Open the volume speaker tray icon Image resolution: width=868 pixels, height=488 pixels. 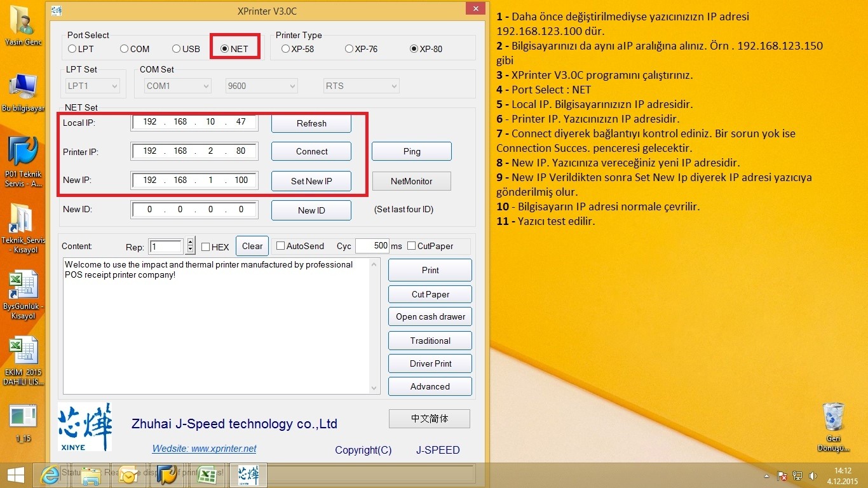pyautogui.click(x=813, y=475)
